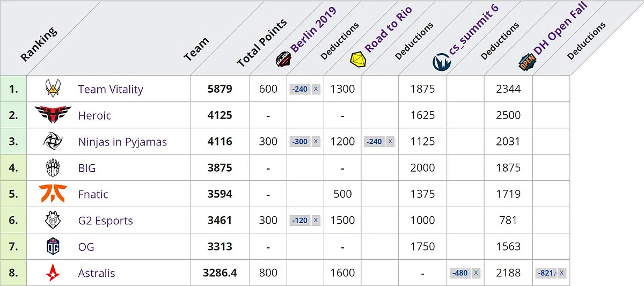Viewport: 644px width, 286px height.
Task: Click the Fnatic orange logo
Action: tap(53, 194)
